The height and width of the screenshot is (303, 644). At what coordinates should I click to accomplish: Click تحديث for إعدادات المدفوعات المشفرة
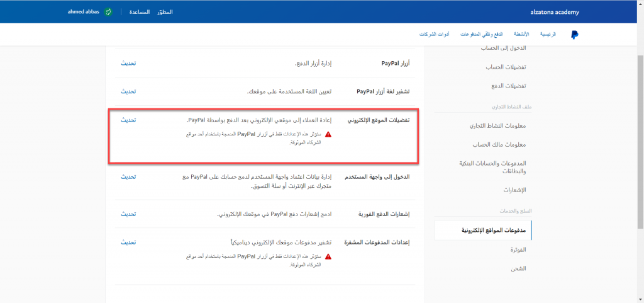pyautogui.click(x=128, y=242)
